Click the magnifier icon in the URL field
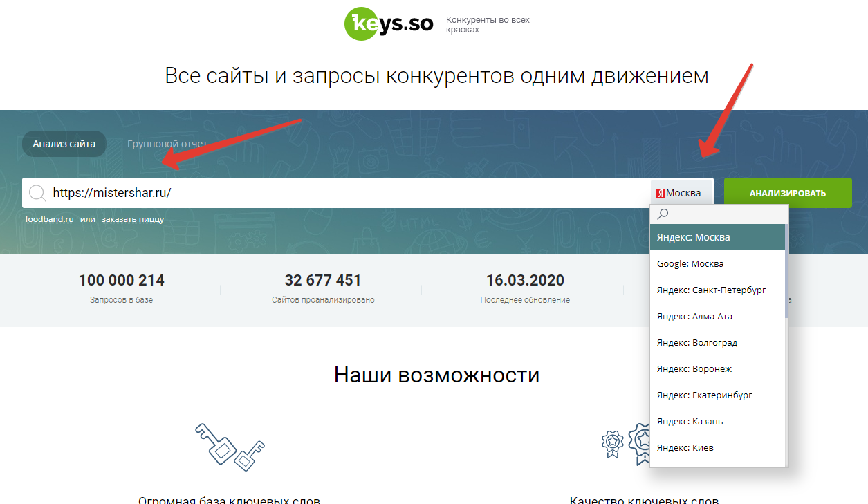This screenshot has width=868, height=504. pyautogui.click(x=37, y=193)
